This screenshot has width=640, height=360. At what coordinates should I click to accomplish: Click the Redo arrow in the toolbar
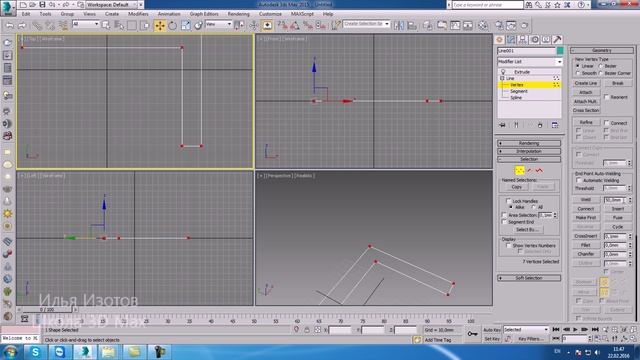[22, 25]
